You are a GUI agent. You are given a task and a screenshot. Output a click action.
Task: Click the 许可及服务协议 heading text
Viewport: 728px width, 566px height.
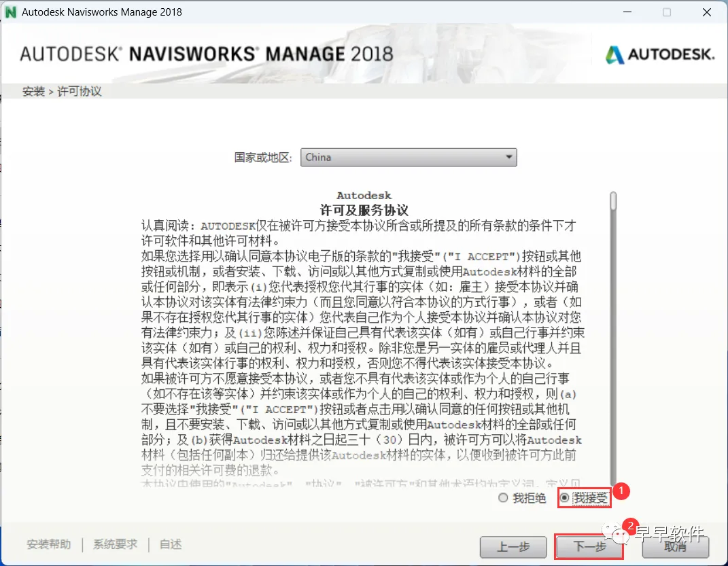pyautogui.click(x=364, y=210)
